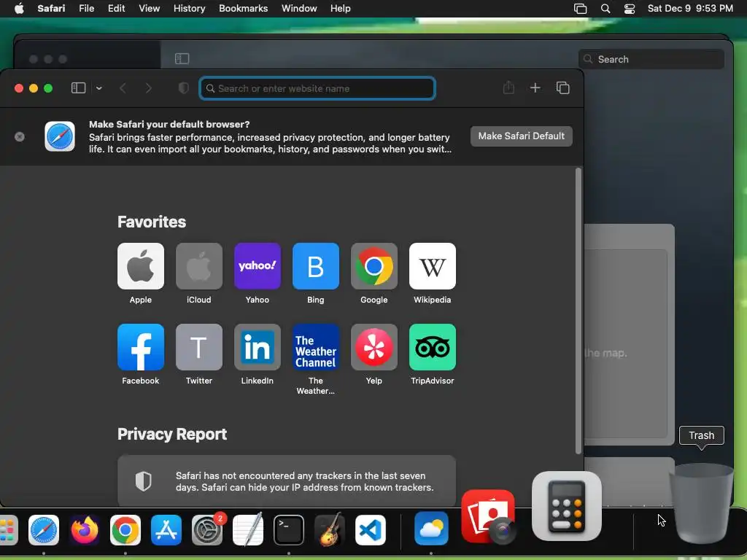Show tab overview in Safari toolbar
747x560 pixels.
563,87
